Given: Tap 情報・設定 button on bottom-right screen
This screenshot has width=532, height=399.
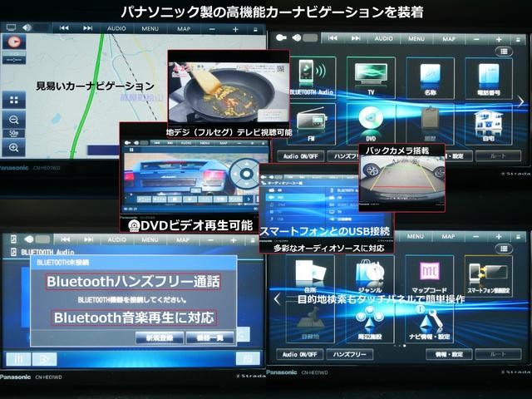Looking at the screenshot, I should tap(449, 355).
